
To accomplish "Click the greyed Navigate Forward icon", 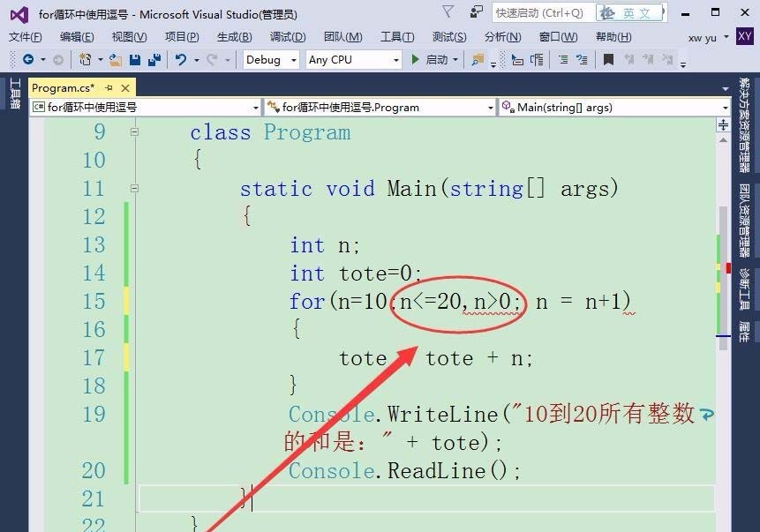I will (58, 60).
